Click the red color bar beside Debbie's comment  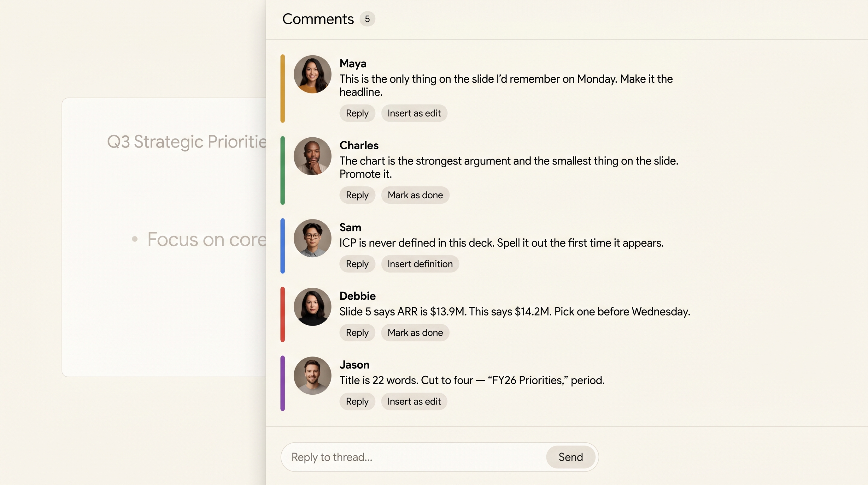tap(283, 314)
